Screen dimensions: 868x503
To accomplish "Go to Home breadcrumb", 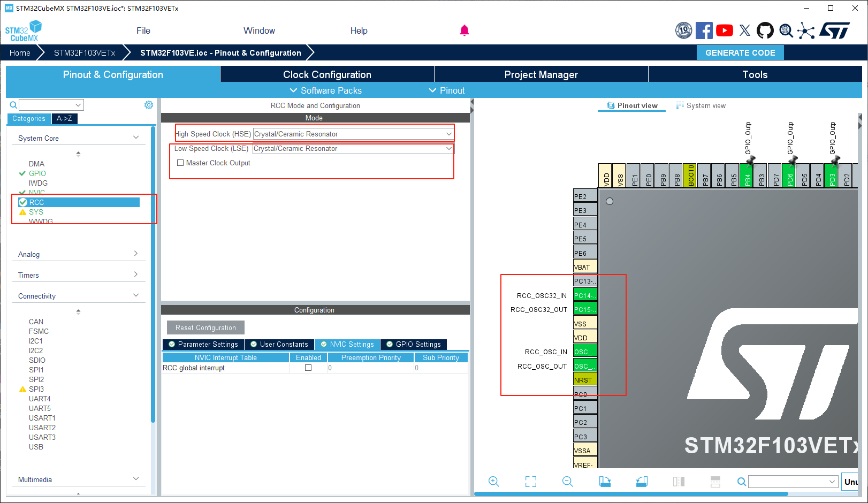I will (20, 52).
